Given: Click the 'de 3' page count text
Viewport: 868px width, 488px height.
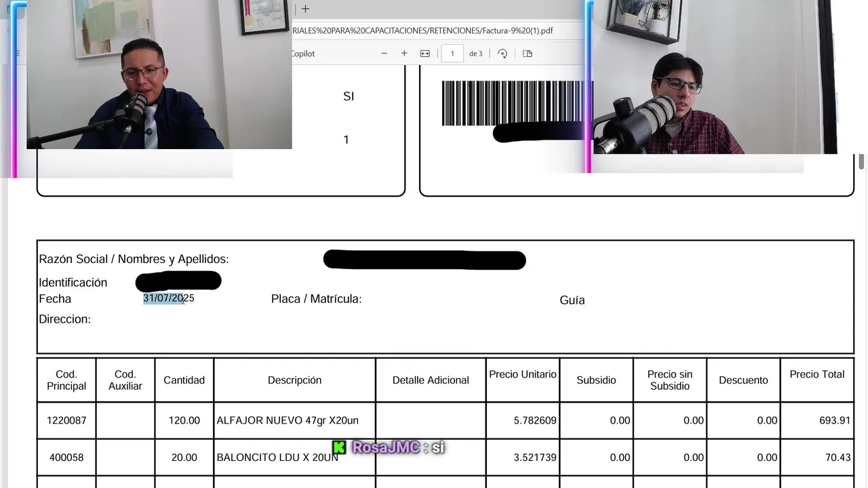Looking at the screenshot, I should (x=476, y=54).
